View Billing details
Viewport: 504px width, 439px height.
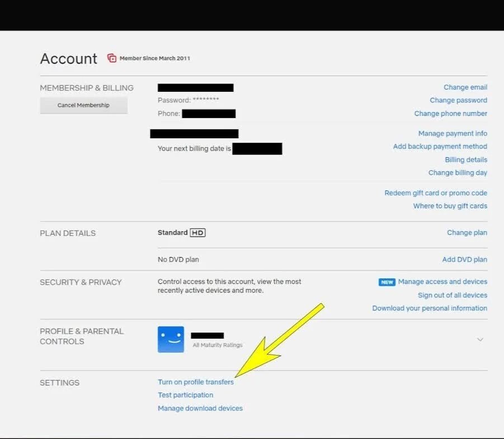click(x=465, y=160)
